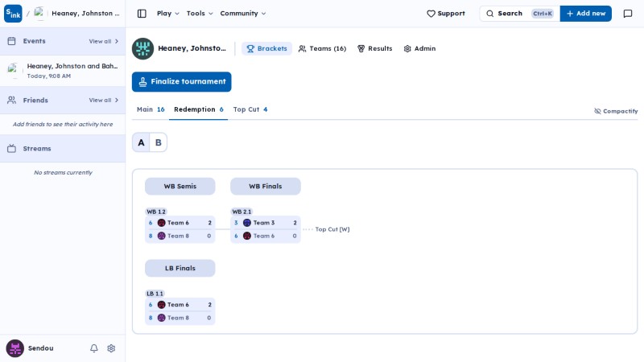This screenshot has height=362, width=644.
Task: Switch to Redemption bracket tab
Action: (198, 109)
